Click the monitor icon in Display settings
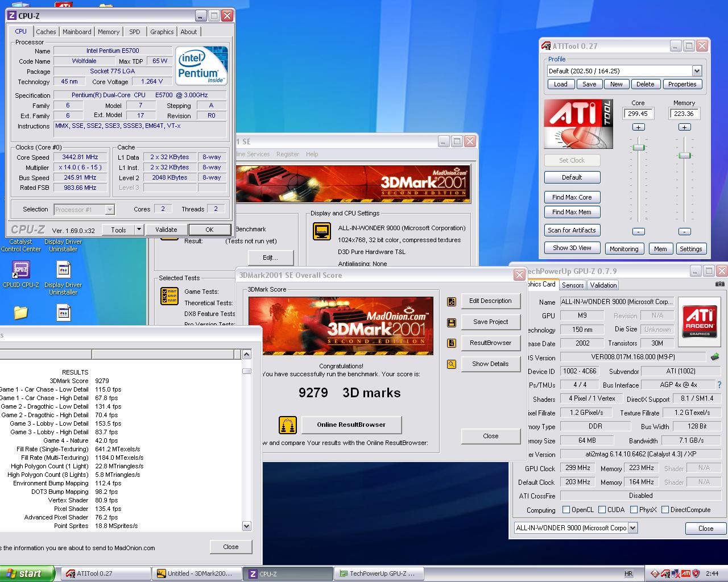This screenshot has height=582, width=728. [x=322, y=231]
